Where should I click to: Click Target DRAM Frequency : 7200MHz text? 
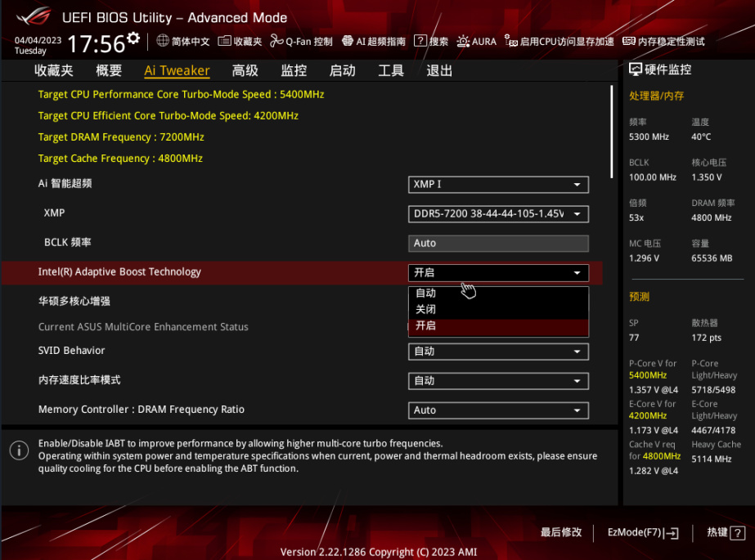(x=121, y=137)
